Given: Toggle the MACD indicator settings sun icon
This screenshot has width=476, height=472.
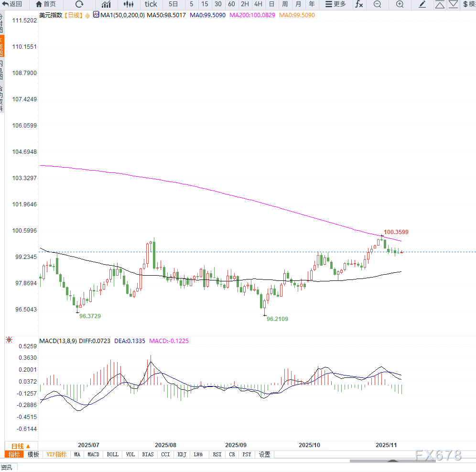Looking at the screenshot, I should [x=9, y=340].
